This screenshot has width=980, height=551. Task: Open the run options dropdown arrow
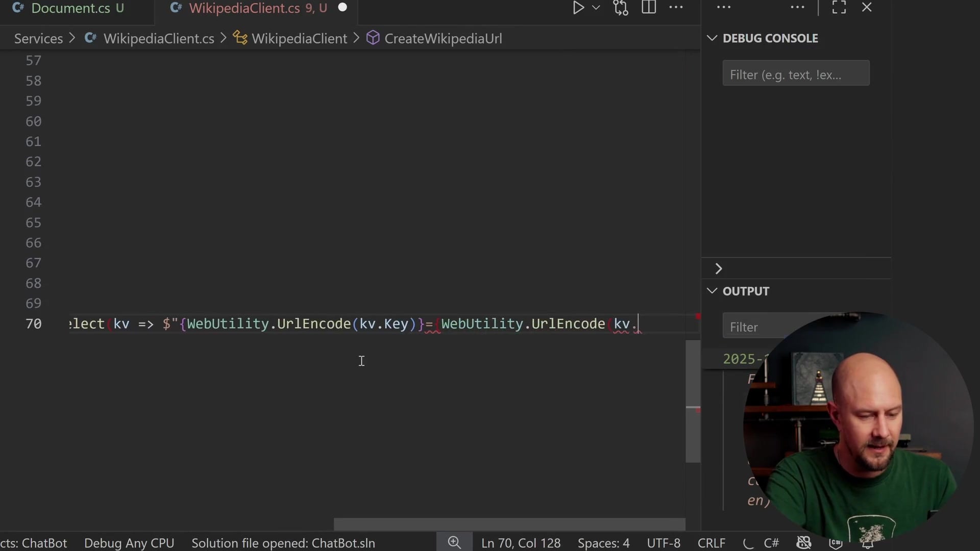596,8
